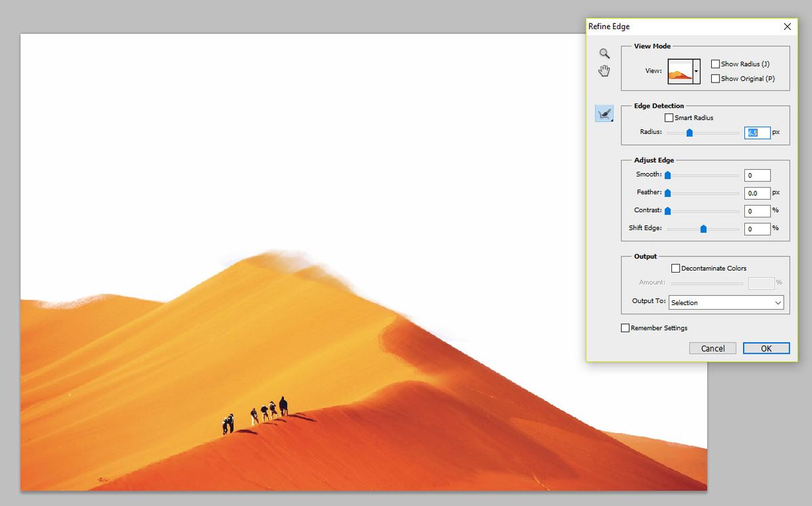The image size is (812, 506).
Task: Select the Zoom tool in the dialog
Action: tap(604, 53)
